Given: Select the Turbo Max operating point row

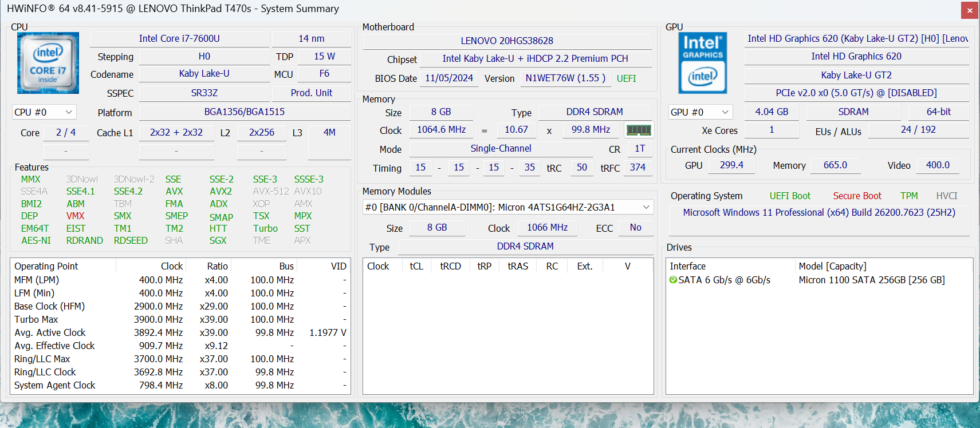Looking at the screenshot, I should 180,319.
